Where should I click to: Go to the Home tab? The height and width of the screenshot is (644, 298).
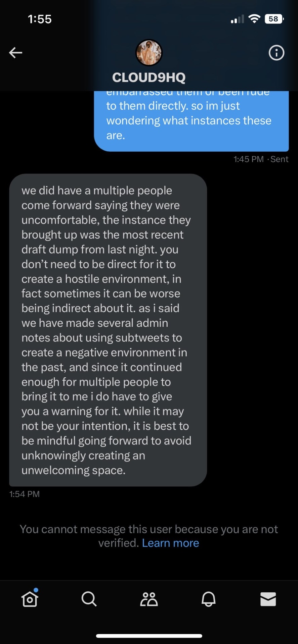click(x=30, y=599)
